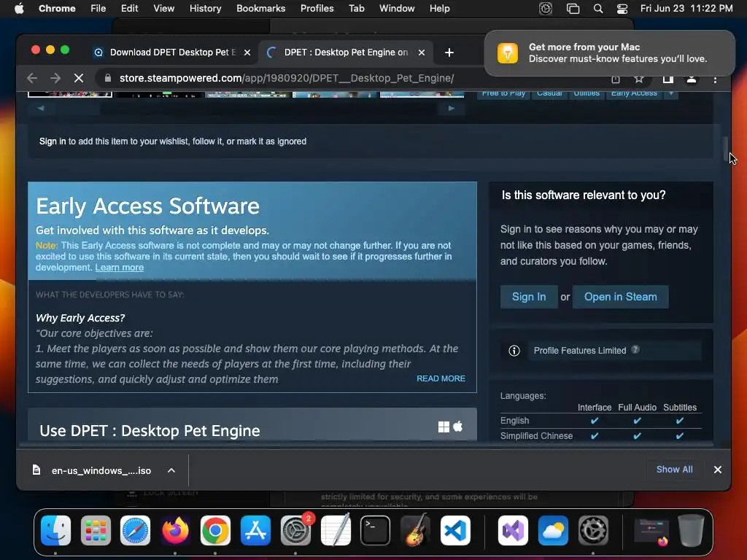Click Apple platform icon
The width and height of the screenshot is (747, 560).
(458, 426)
